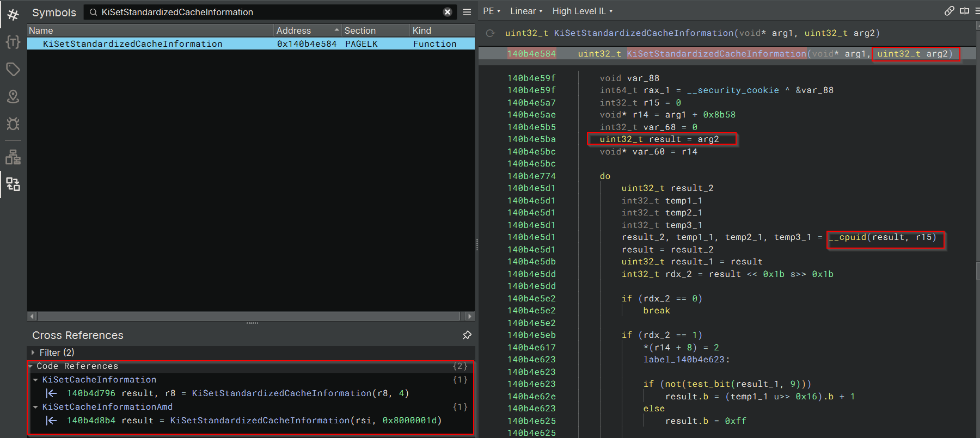980x438 pixels.
Task: Click the split pane icon
Action: pos(964,11)
